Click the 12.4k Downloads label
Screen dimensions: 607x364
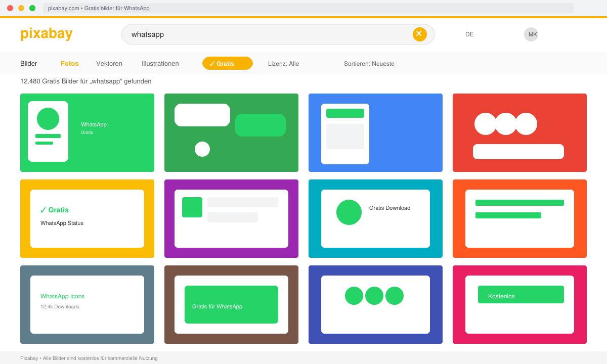tap(60, 307)
